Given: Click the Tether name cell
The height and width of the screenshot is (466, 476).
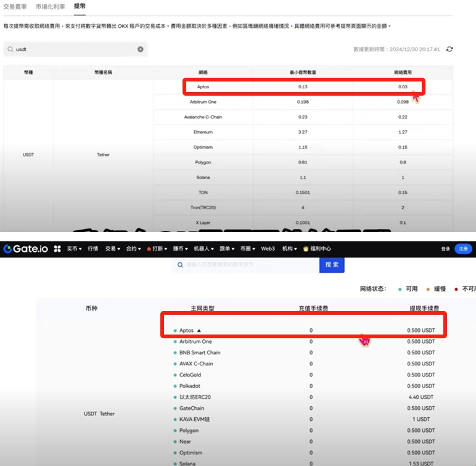Looking at the screenshot, I should [x=103, y=155].
